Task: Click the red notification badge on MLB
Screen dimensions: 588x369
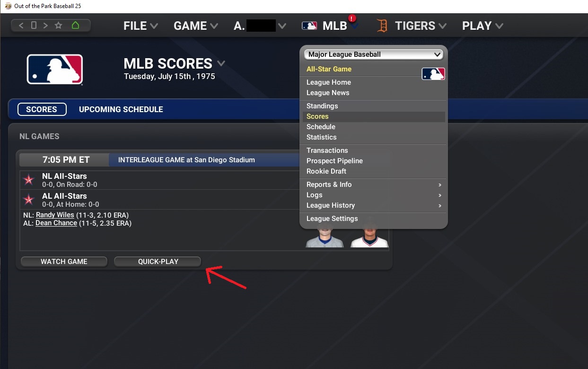Action: point(352,18)
